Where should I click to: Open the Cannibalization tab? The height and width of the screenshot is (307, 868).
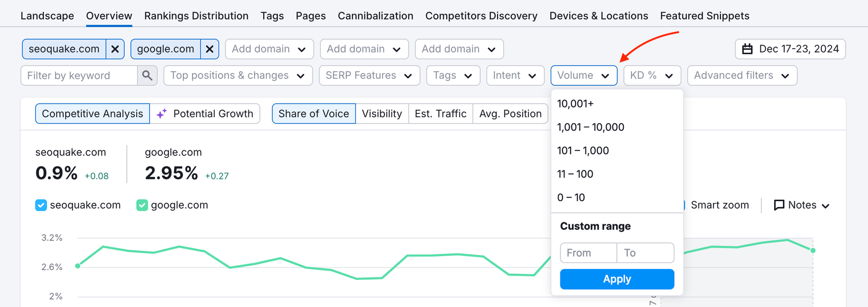[375, 16]
